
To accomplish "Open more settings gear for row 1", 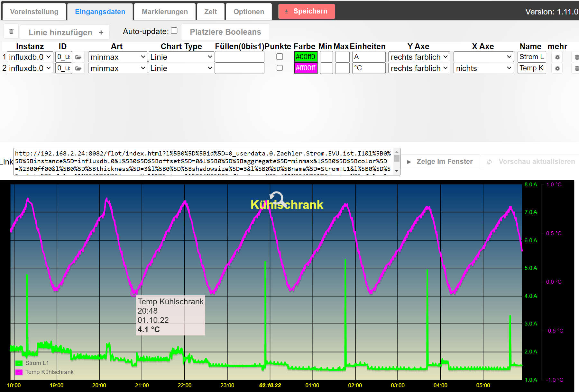I will coord(557,57).
